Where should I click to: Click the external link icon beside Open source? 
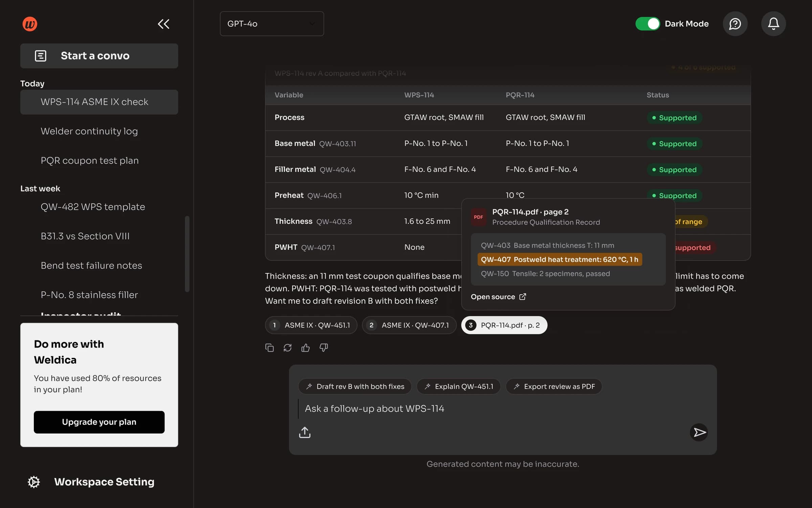[523, 297]
